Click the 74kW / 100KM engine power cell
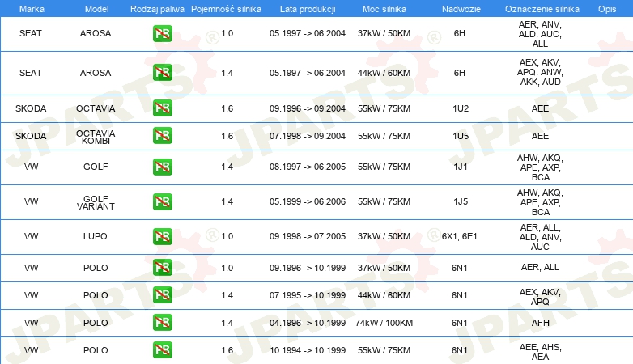This screenshot has width=633, height=364. coord(384,323)
